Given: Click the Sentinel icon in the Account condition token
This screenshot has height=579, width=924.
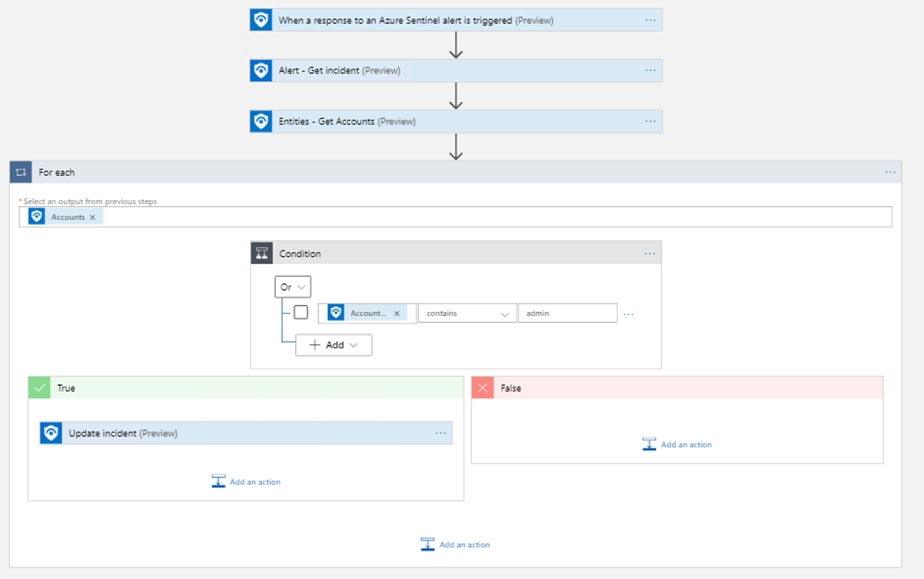Looking at the screenshot, I should 336,313.
